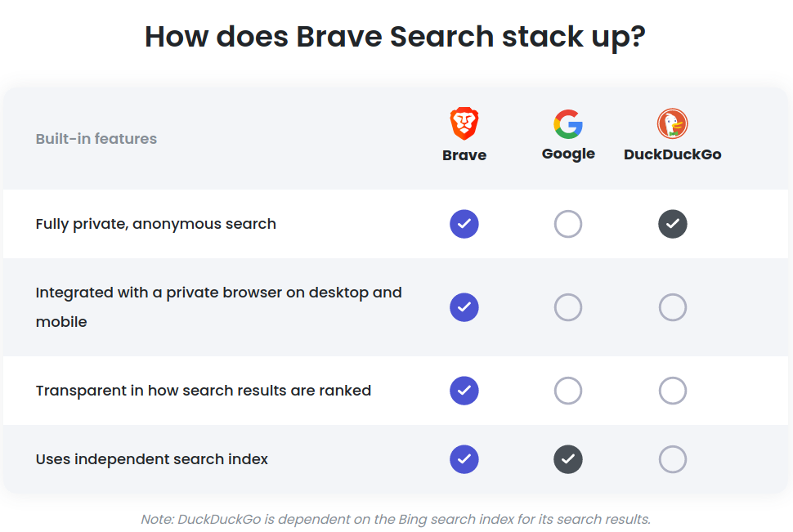Click Brave's checkmark for transparent ranking
Screen dimensions: 793x532
tap(464, 391)
